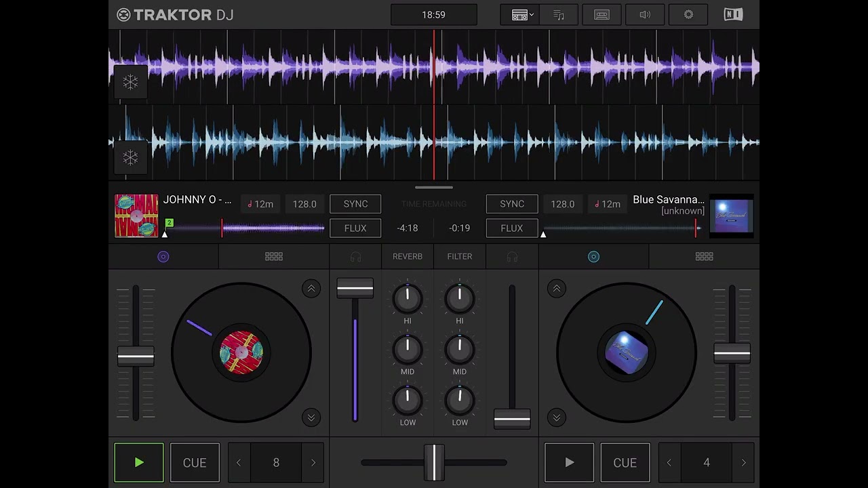Click the right channel volume fader handle
This screenshot has height=488, width=868.
click(x=512, y=420)
